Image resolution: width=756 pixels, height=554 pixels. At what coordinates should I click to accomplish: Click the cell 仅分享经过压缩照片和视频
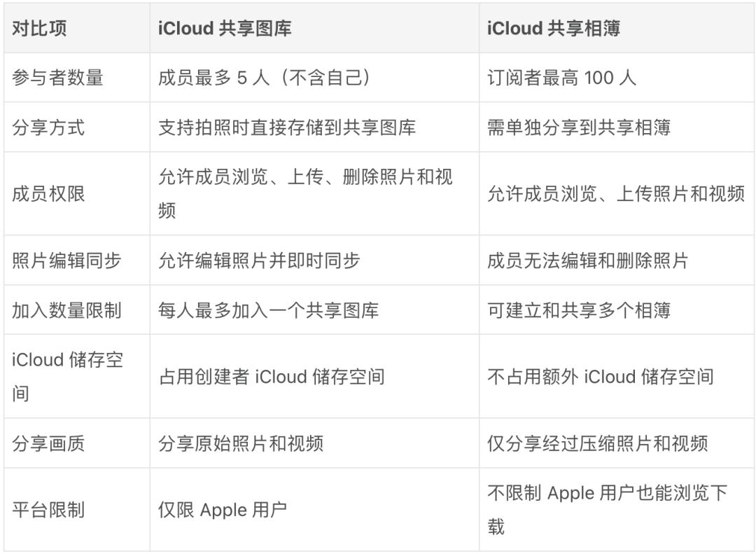(617, 443)
